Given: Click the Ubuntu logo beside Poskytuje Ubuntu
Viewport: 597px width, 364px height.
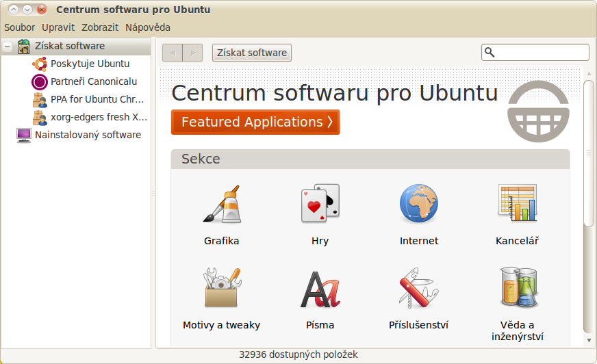Looking at the screenshot, I should click(x=40, y=64).
